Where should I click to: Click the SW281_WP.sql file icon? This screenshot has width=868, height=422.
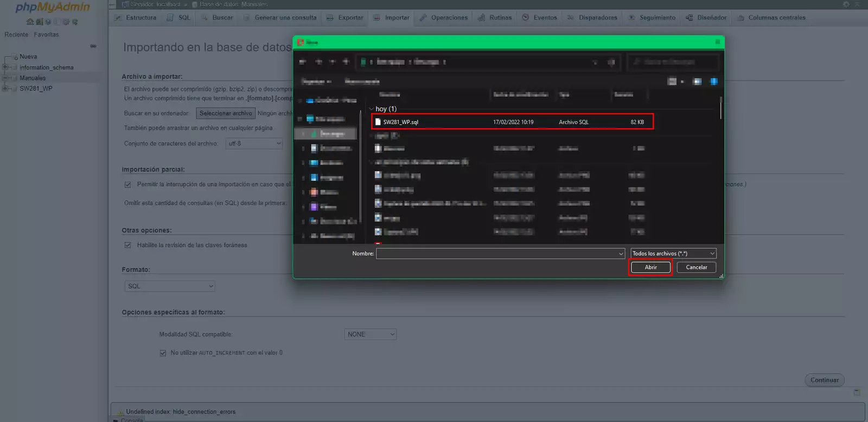[378, 122]
